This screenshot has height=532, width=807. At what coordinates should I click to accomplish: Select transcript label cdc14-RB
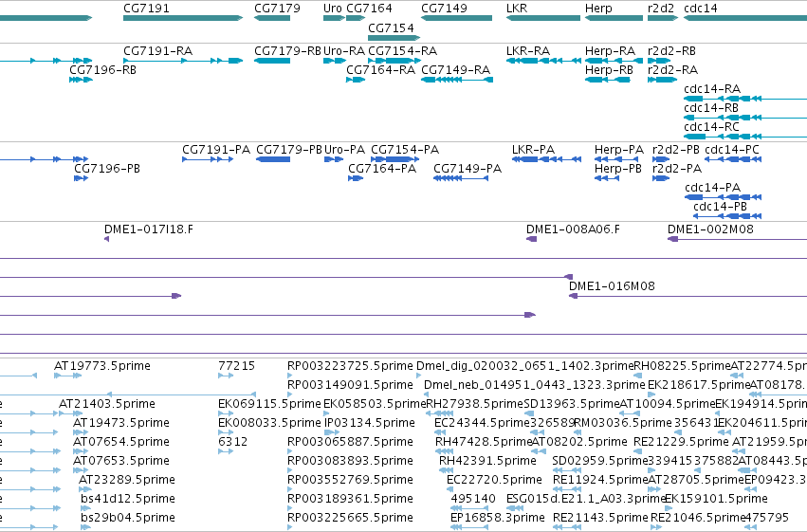pyautogui.click(x=711, y=108)
